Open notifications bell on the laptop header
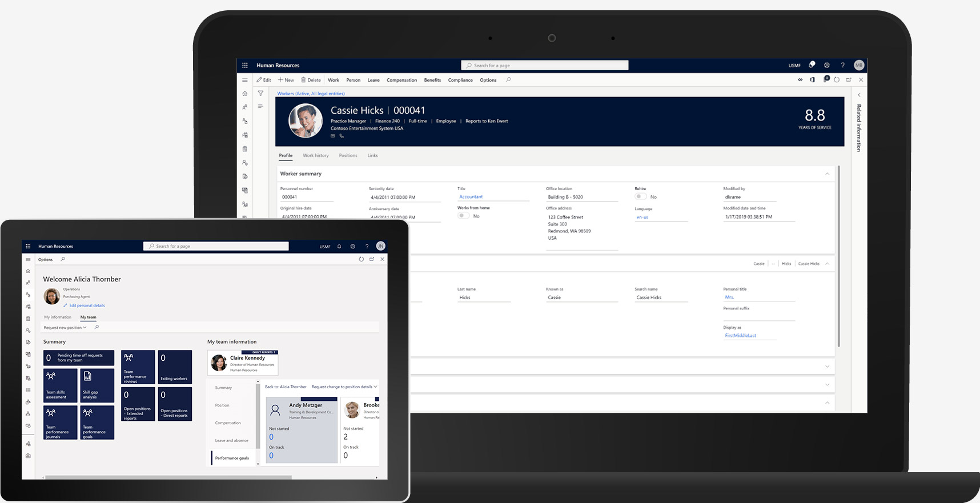This screenshot has width=980, height=503. (x=812, y=65)
